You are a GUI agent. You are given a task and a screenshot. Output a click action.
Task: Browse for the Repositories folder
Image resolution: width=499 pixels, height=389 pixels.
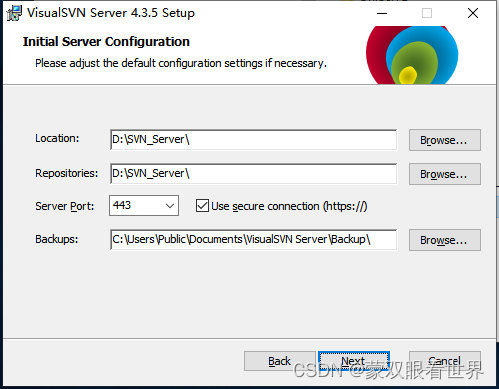click(445, 174)
